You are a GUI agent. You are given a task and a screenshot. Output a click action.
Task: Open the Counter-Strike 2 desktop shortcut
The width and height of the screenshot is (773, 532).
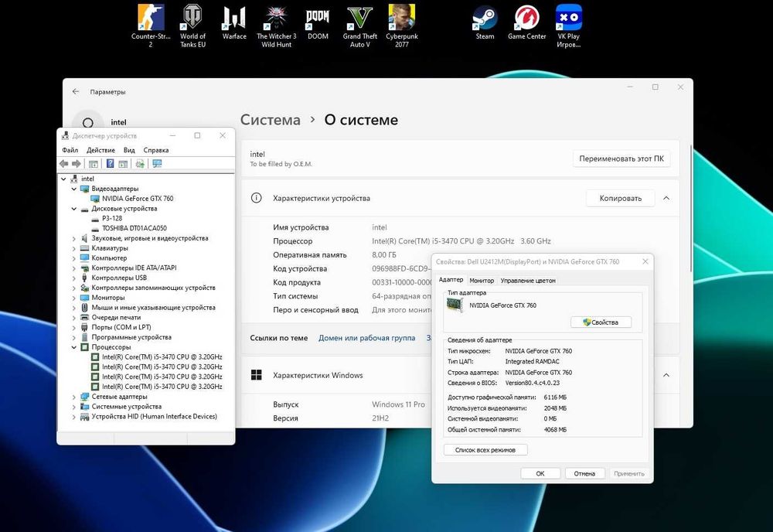pos(151,26)
